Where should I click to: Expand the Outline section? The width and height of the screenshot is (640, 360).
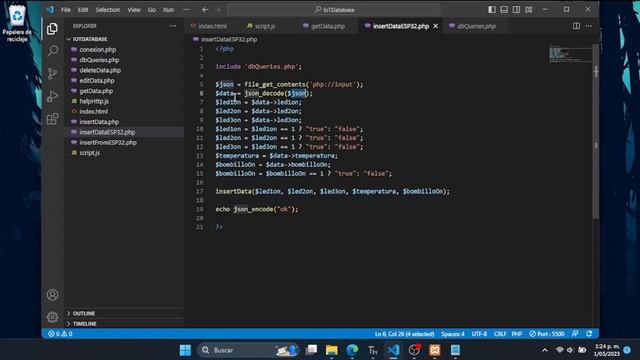point(124,313)
